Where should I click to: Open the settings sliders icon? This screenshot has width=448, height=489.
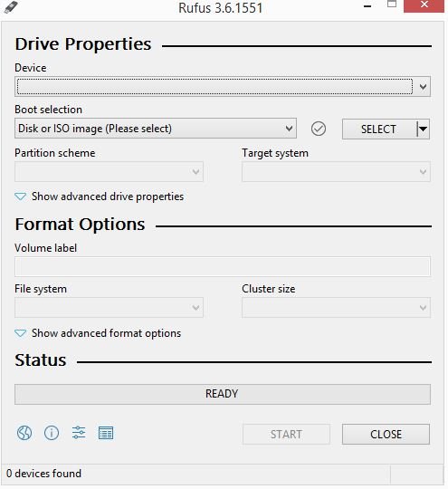79,433
